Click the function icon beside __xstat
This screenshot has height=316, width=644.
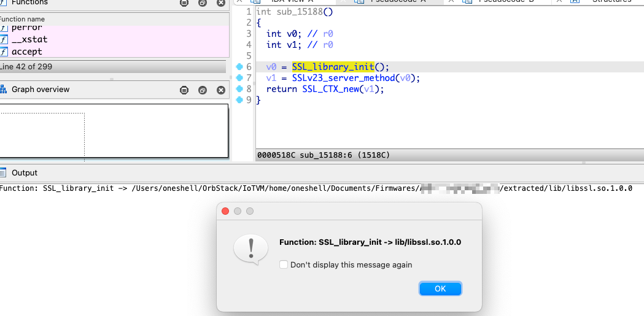click(4, 39)
